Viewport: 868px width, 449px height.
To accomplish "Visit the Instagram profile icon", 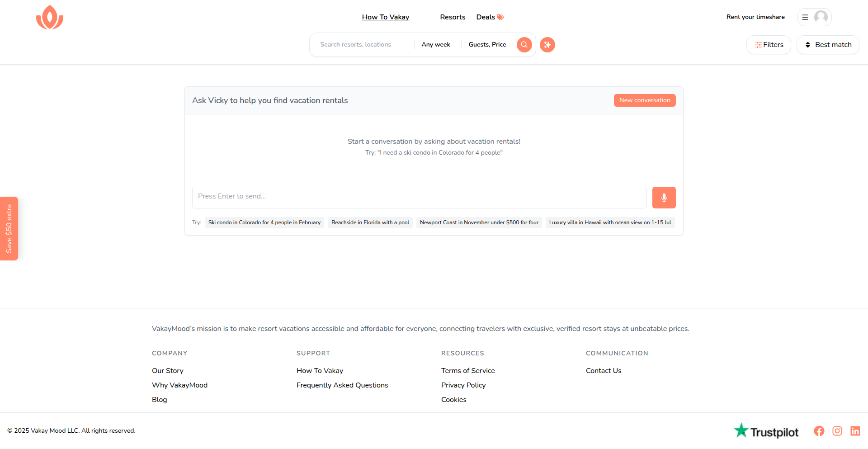I will pyautogui.click(x=837, y=431).
